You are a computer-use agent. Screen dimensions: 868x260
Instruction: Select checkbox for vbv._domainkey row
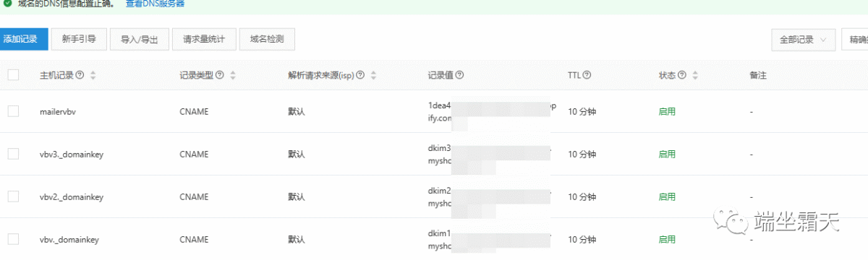tap(13, 239)
